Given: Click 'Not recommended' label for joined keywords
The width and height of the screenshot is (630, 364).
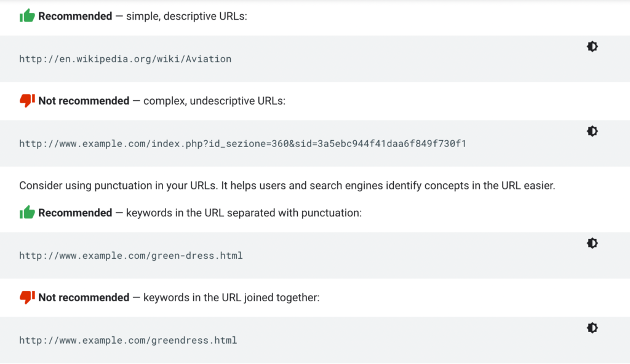Looking at the screenshot, I should pos(84,298).
